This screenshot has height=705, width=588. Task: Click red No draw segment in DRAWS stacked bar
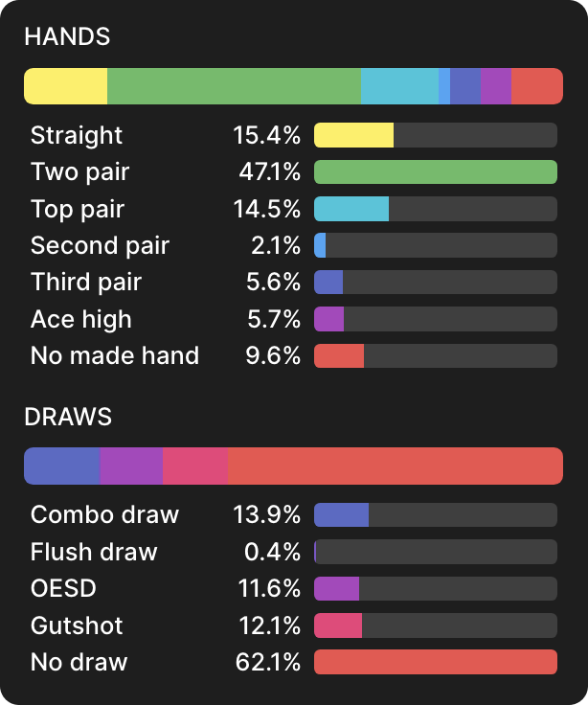point(395,466)
